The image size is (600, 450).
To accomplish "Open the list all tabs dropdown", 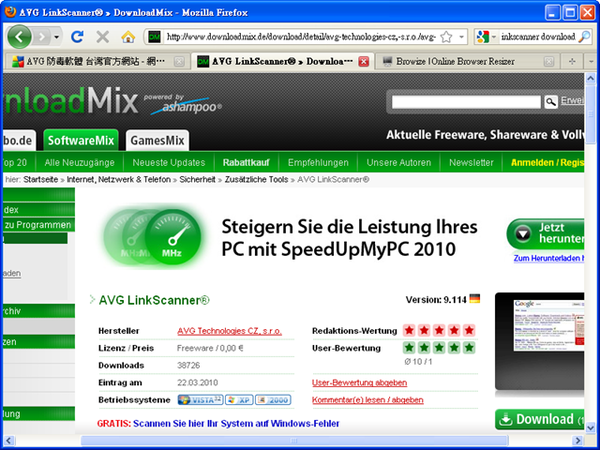I will (591, 61).
